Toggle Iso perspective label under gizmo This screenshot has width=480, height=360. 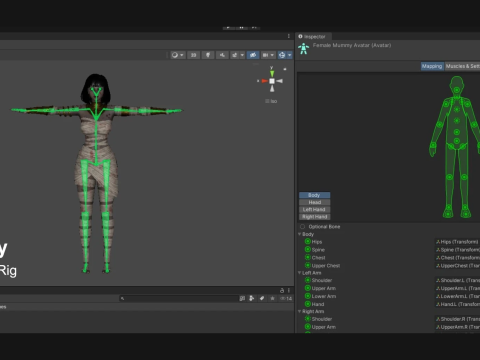[271, 101]
